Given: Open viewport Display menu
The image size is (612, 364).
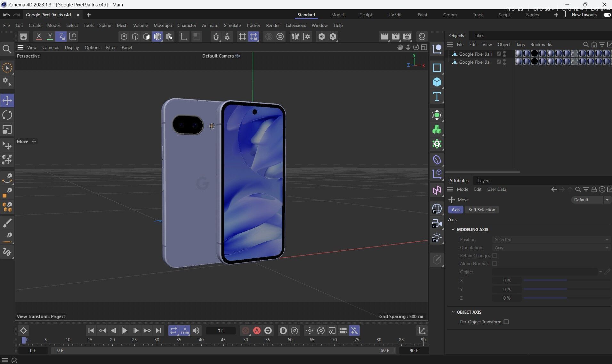Looking at the screenshot, I should (x=72, y=47).
